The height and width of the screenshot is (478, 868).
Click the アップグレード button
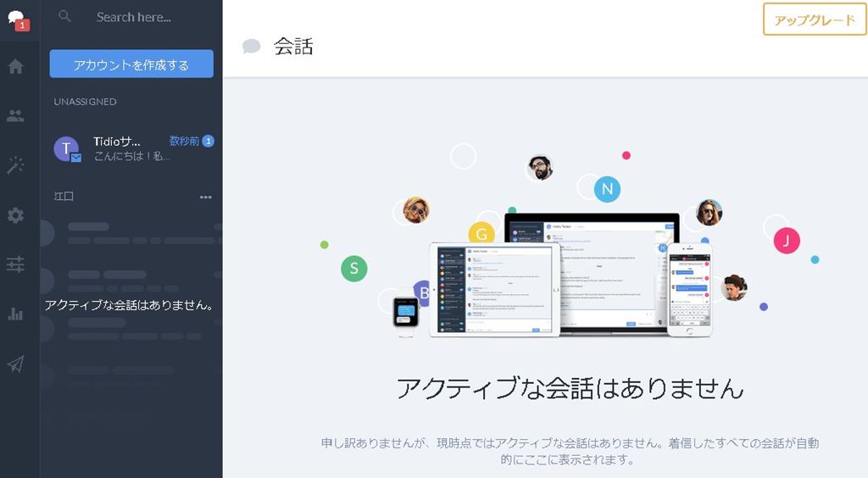coord(815,19)
